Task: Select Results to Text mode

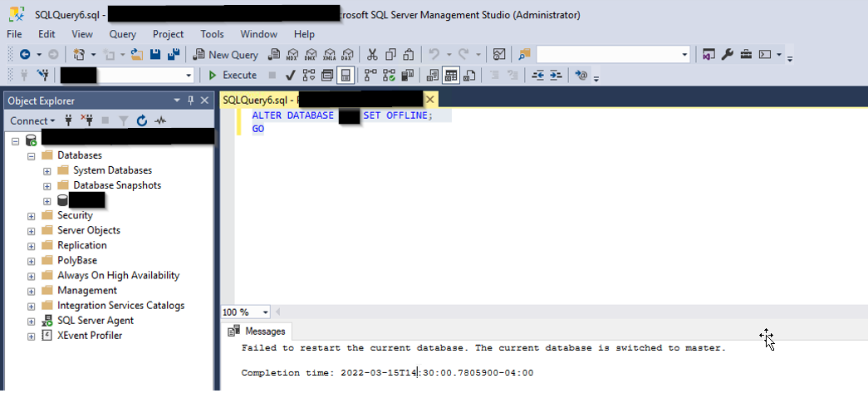Action: pos(433,75)
